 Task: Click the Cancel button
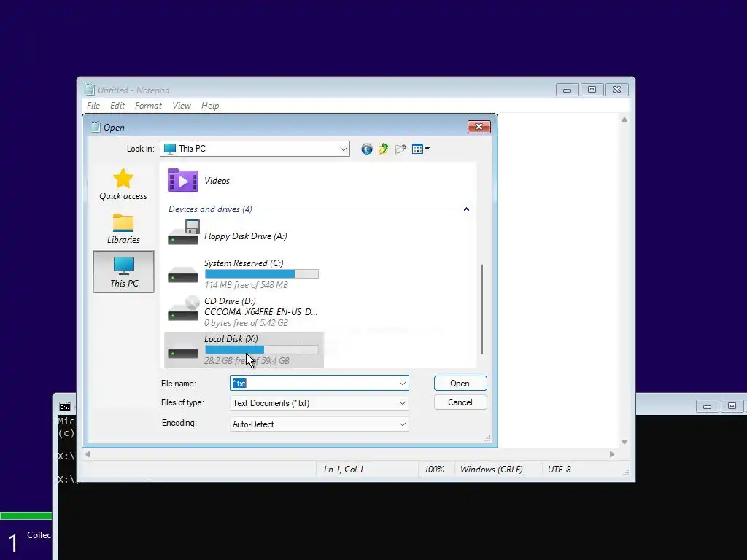coord(460,402)
